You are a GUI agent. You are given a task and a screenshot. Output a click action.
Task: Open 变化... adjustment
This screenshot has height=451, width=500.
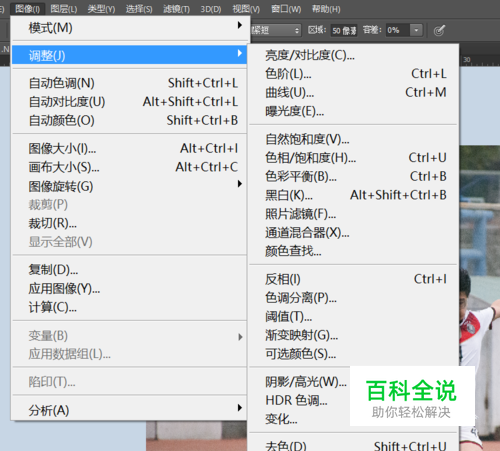tap(281, 419)
